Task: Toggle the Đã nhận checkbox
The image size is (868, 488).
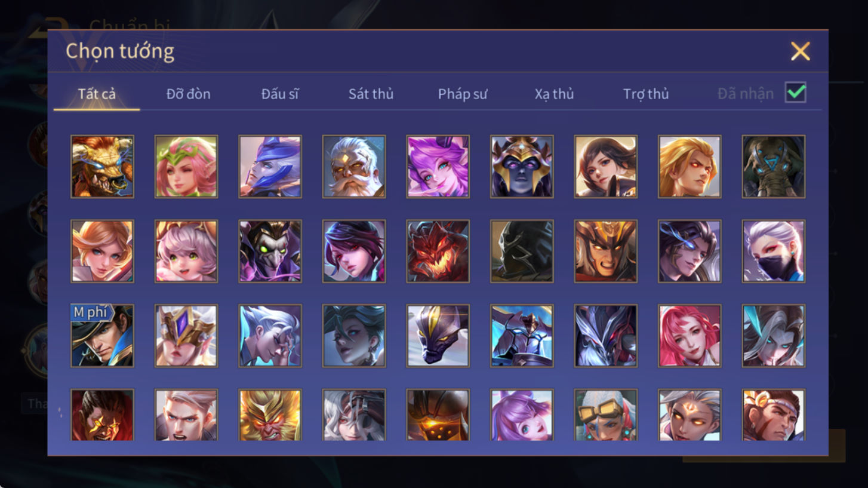Action: pos(796,93)
